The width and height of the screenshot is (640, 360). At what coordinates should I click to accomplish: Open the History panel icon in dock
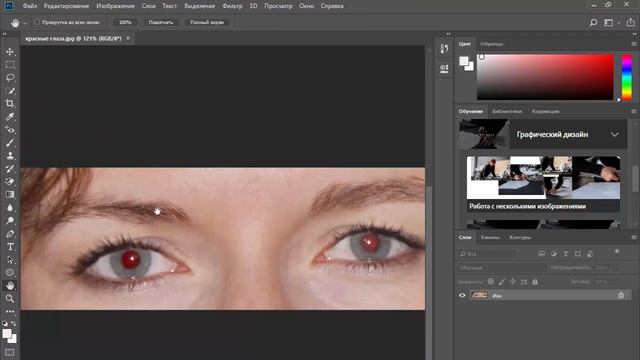coord(444,49)
